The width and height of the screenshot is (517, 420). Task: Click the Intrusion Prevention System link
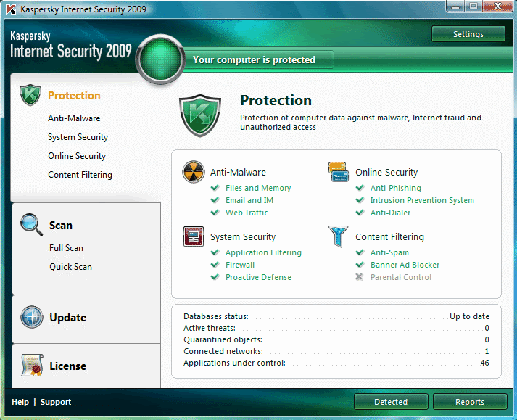[x=422, y=200]
